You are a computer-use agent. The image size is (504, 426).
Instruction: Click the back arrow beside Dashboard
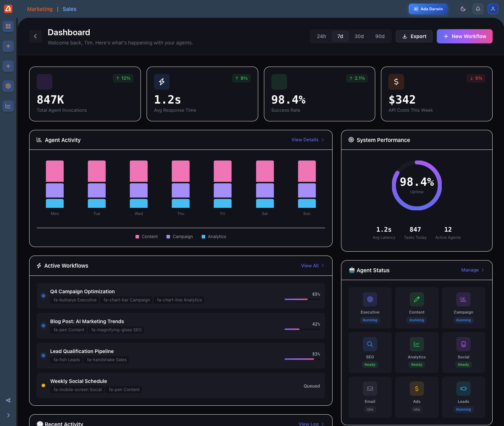point(36,36)
